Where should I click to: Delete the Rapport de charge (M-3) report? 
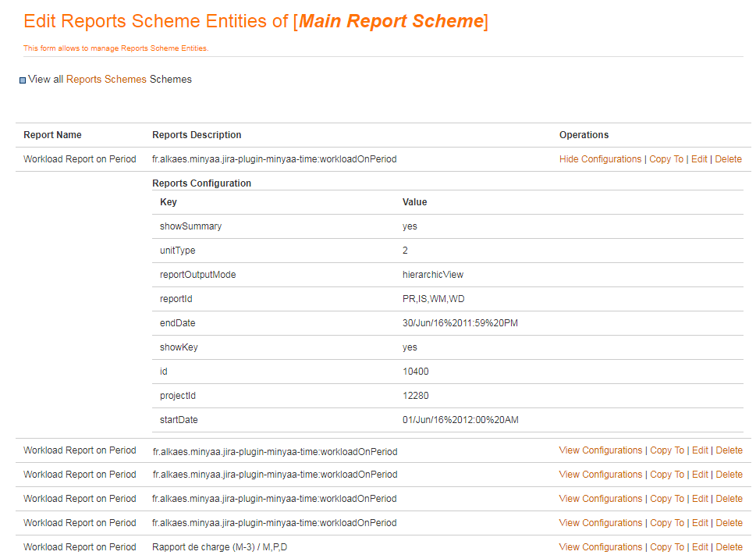[x=729, y=547]
